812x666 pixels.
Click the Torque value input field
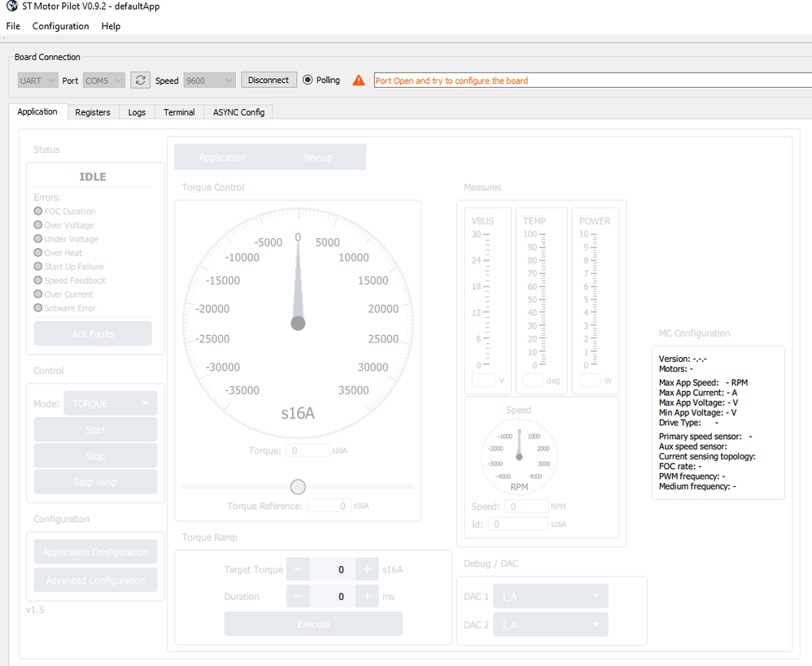pyautogui.click(x=308, y=451)
